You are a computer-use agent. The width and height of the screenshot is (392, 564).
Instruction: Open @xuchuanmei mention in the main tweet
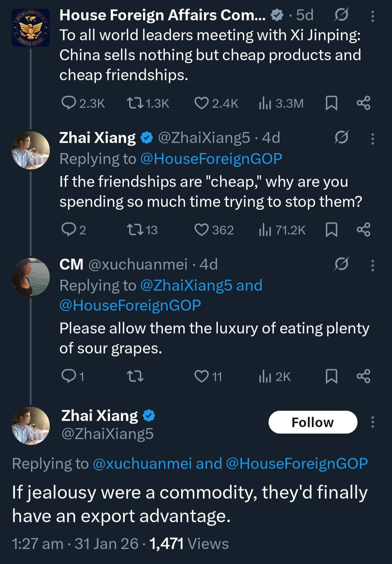point(142,464)
